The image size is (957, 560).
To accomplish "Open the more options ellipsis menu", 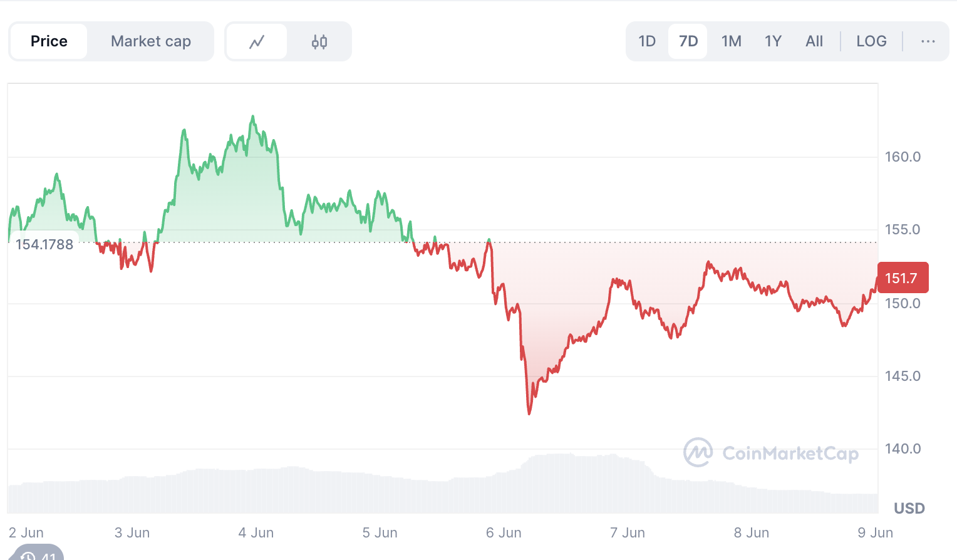I will coord(928,41).
